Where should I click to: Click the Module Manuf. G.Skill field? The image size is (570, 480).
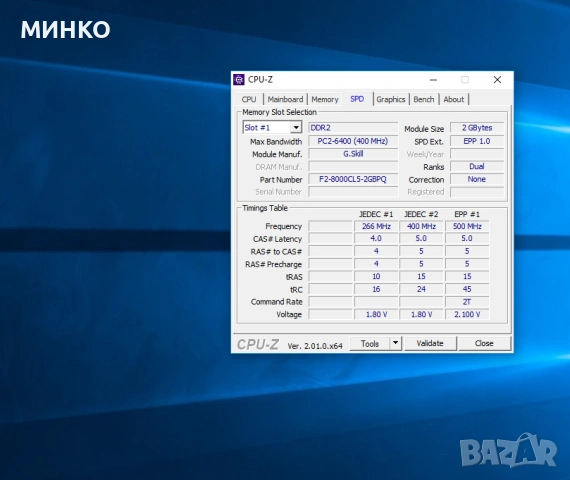coord(353,154)
